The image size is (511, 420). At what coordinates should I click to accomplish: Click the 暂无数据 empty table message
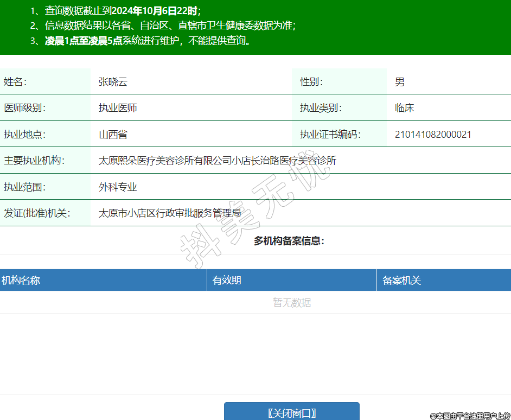(292, 303)
